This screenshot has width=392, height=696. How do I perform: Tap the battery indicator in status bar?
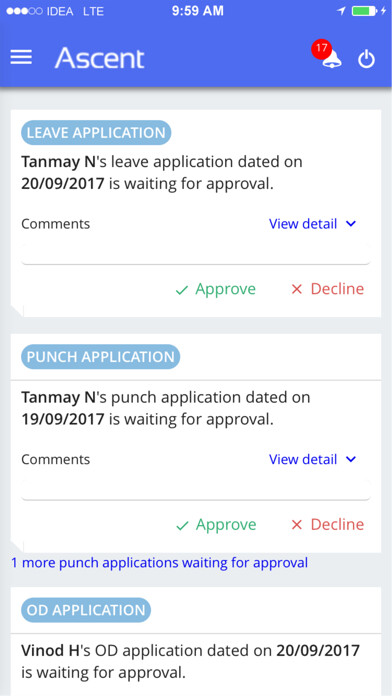[364, 11]
